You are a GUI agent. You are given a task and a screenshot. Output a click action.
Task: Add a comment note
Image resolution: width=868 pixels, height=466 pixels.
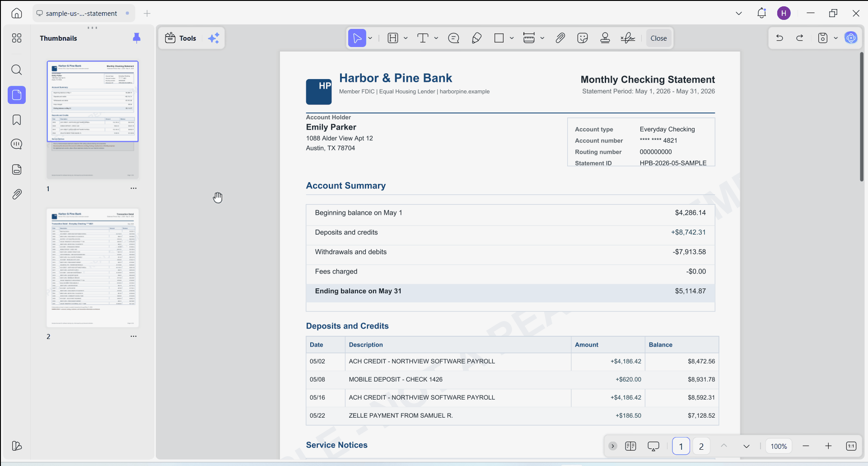[x=453, y=38]
